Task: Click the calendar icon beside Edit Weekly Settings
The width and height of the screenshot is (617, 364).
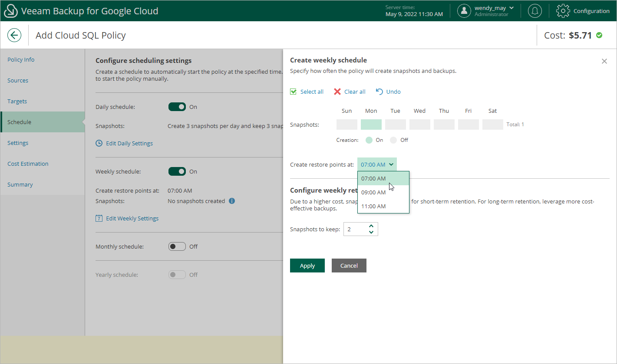Action: click(99, 218)
